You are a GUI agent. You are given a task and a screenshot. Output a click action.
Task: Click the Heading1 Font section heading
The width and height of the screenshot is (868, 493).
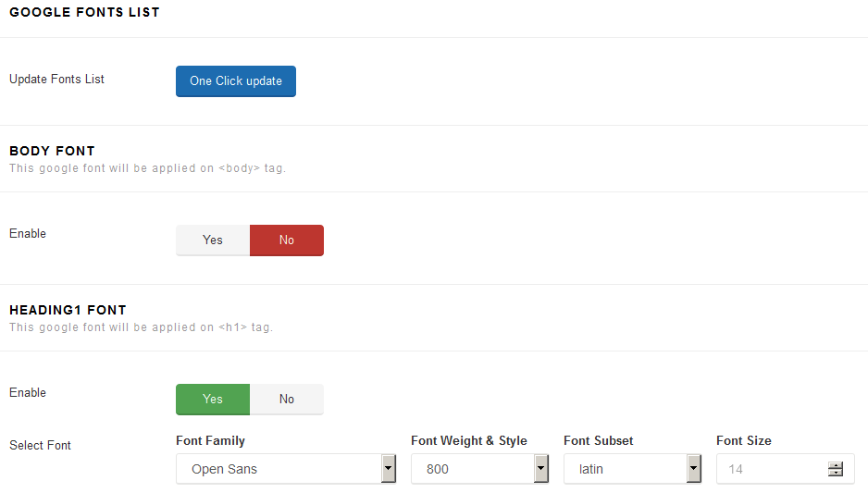(68, 310)
